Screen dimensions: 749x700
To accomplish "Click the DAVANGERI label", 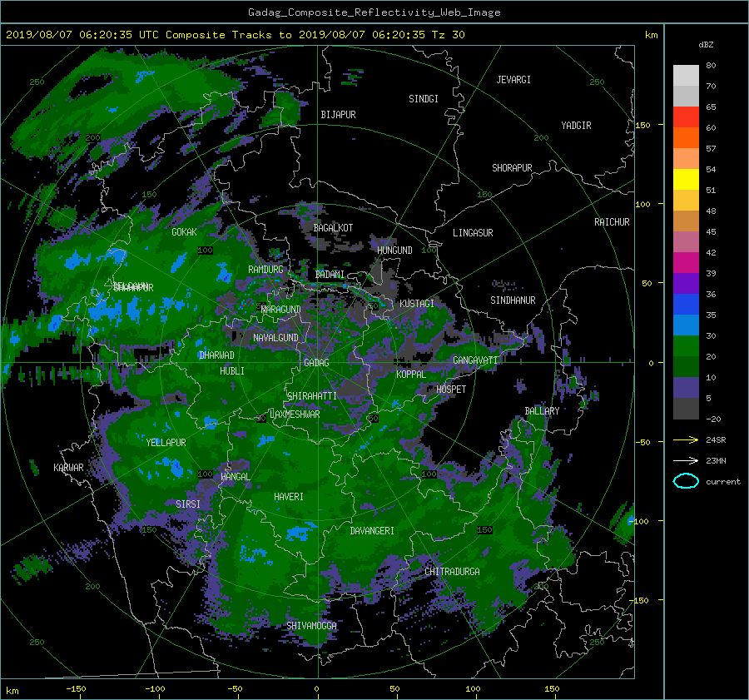I will [x=372, y=531].
